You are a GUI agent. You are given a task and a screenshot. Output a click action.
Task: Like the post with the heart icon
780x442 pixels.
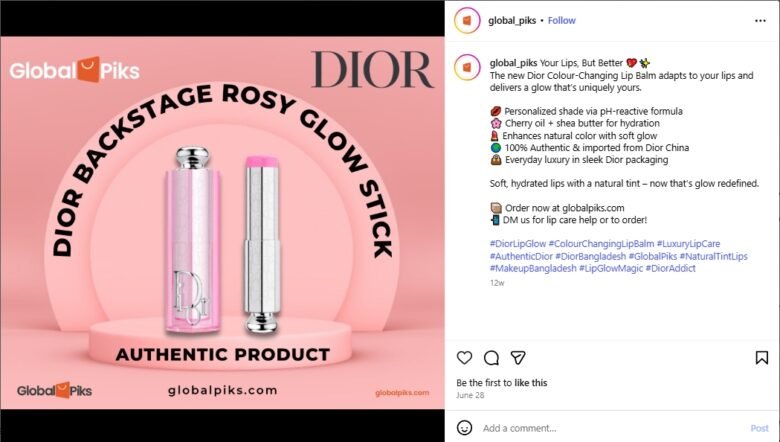pyautogui.click(x=464, y=357)
